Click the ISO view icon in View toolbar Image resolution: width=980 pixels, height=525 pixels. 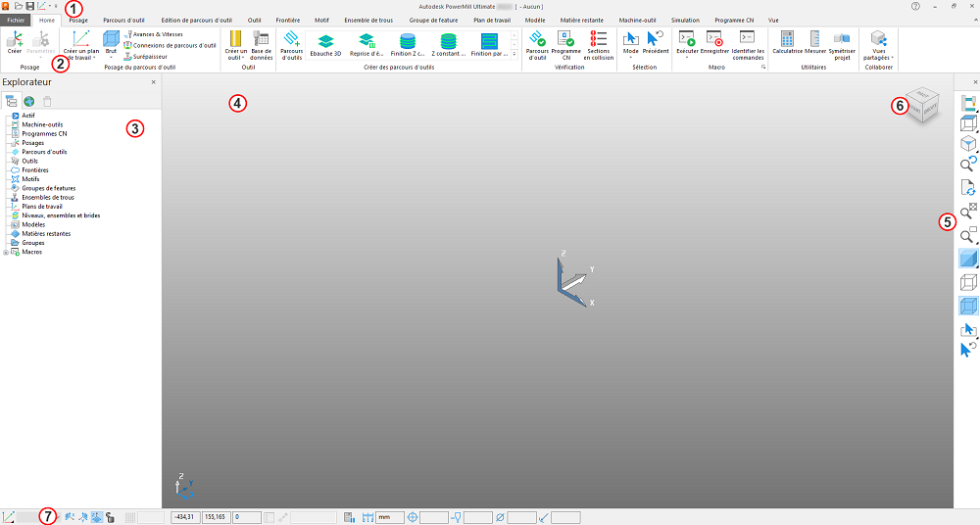[968, 143]
